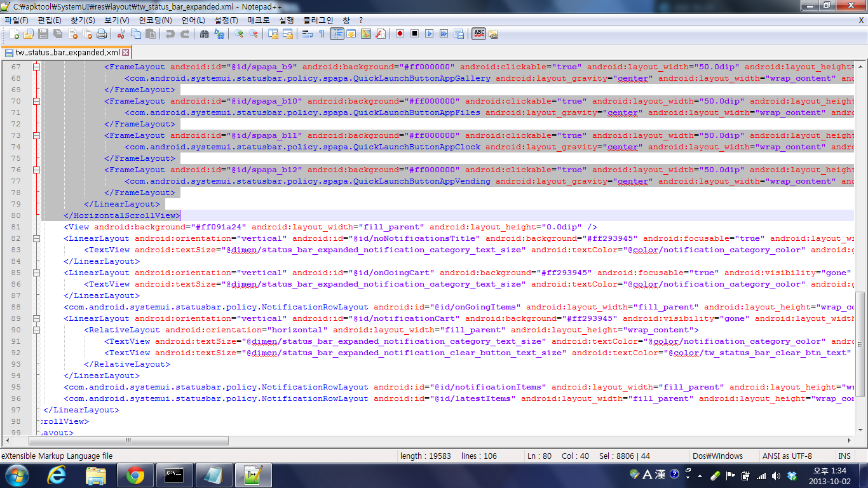Viewport: 868px width, 488px height.
Task: Open the 플러그인 menu
Action: [x=318, y=20]
